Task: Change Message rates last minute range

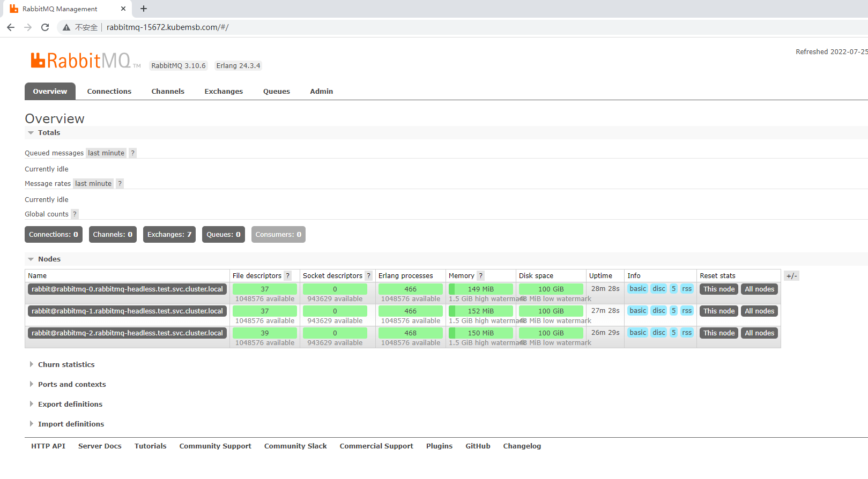Action: coord(93,184)
